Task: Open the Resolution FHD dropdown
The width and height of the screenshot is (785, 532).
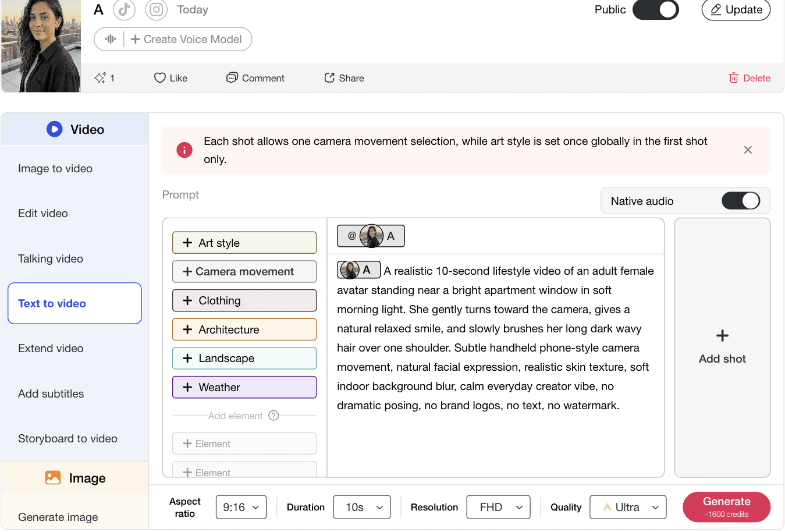Action: click(499, 507)
